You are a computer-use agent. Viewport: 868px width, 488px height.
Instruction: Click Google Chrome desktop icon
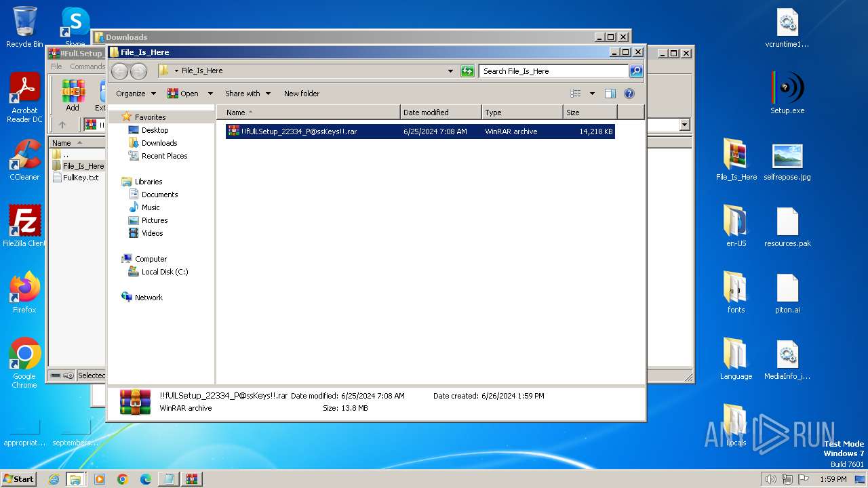(x=24, y=363)
